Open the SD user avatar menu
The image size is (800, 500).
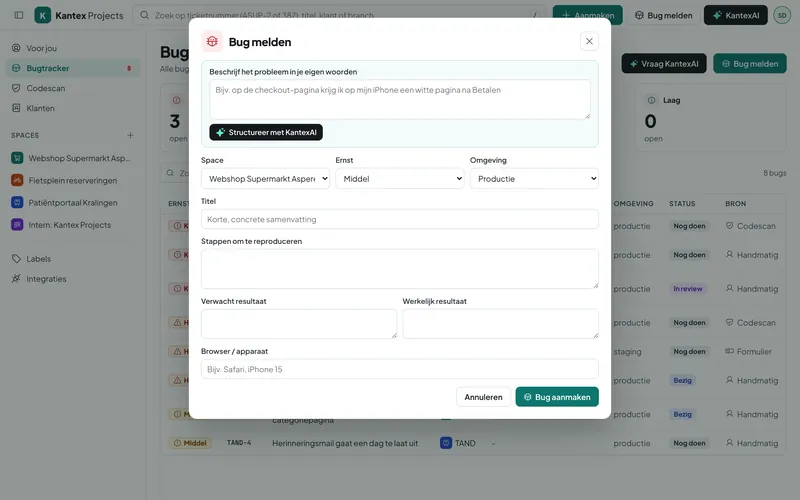pyautogui.click(x=782, y=15)
